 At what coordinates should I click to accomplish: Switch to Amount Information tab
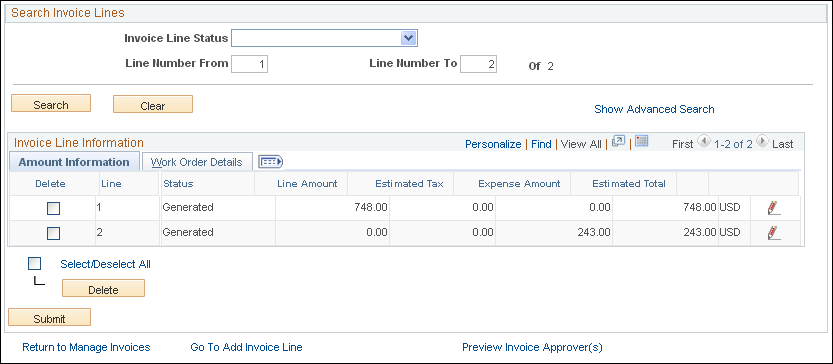(74, 162)
